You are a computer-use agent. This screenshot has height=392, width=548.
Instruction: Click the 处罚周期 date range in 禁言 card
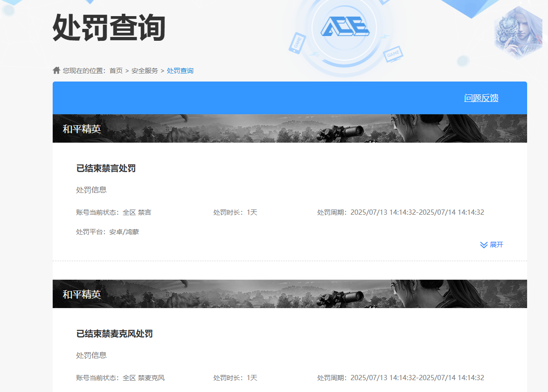point(400,212)
